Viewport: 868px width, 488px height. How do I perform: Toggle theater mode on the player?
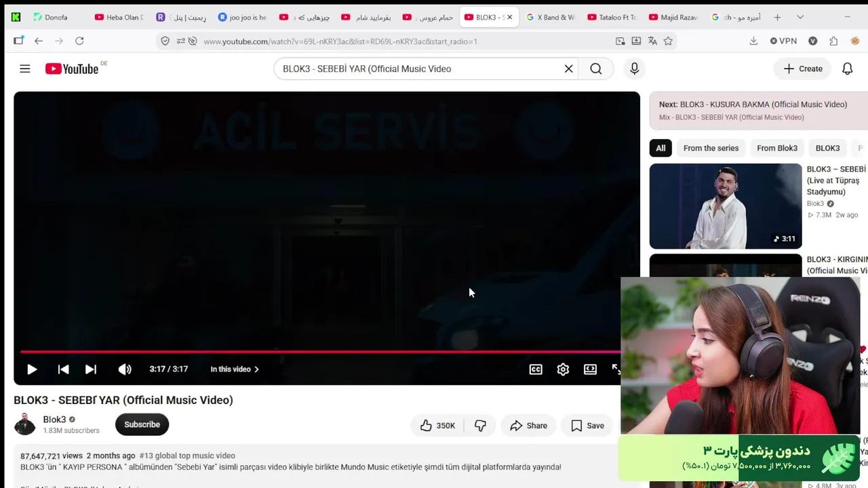tap(590, 369)
